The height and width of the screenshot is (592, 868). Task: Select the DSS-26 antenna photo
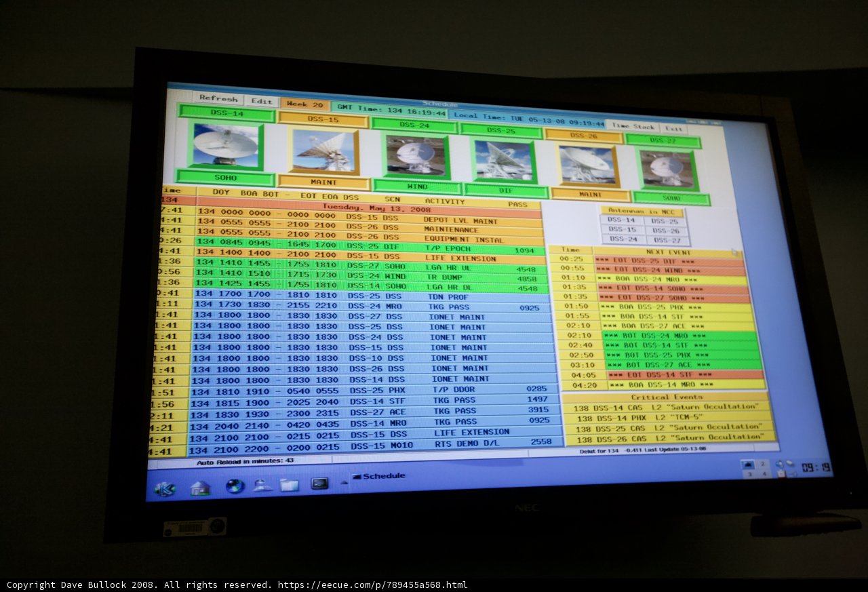586,165
